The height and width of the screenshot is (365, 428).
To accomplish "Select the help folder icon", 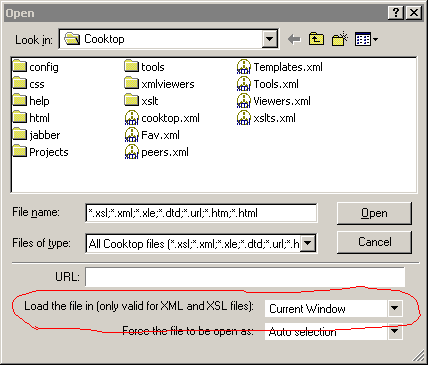I will pyautogui.click(x=20, y=100).
